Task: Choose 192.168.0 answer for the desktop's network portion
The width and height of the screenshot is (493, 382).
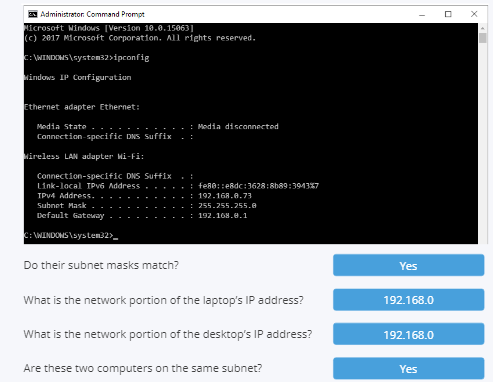Action: point(408,334)
